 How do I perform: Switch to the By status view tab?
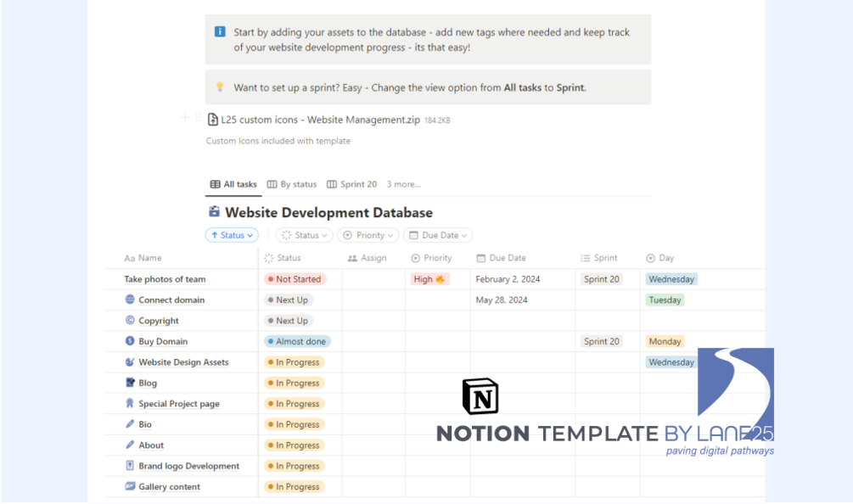(x=292, y=184)
